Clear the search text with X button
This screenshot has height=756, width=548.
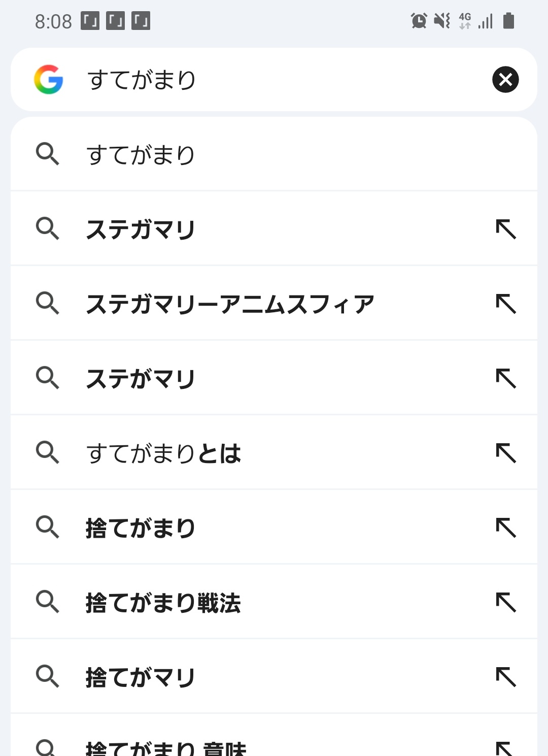point(505,80)
